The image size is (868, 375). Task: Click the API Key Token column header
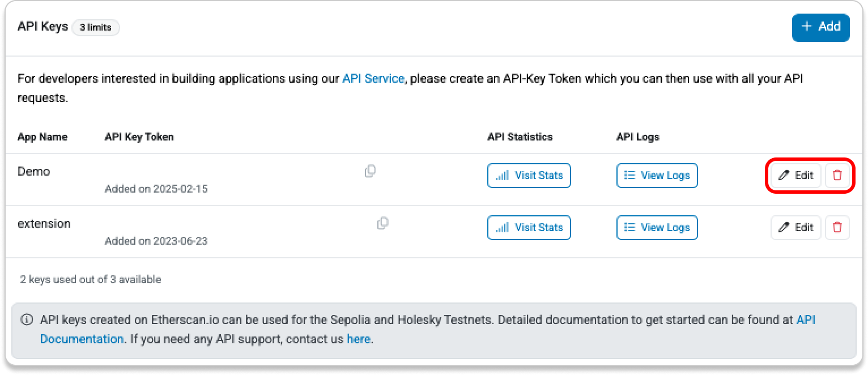coord(139,137)
